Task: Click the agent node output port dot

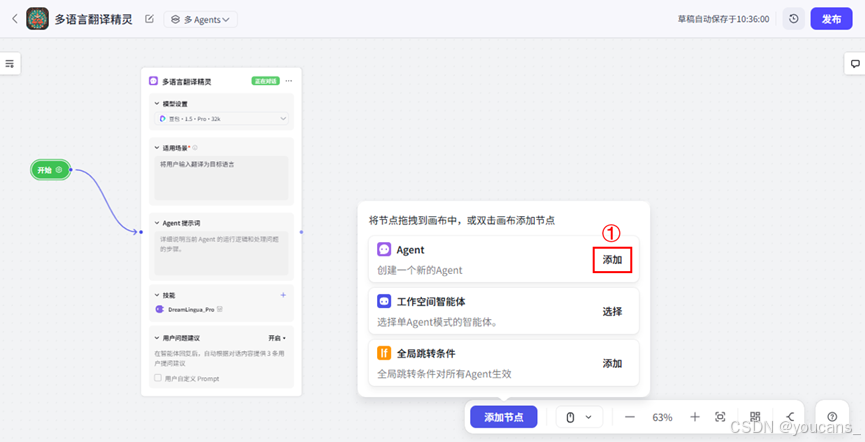Action: tap(301, 232)
